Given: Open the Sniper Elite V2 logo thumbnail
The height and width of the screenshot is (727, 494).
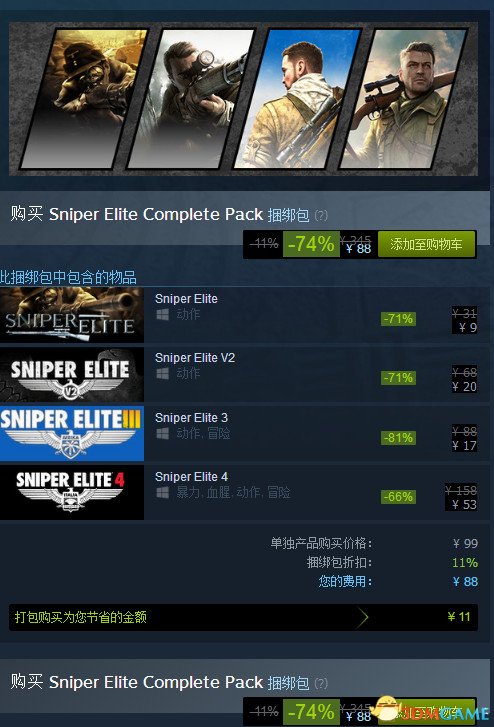Looking at the screenshot, I should [72, 374].
